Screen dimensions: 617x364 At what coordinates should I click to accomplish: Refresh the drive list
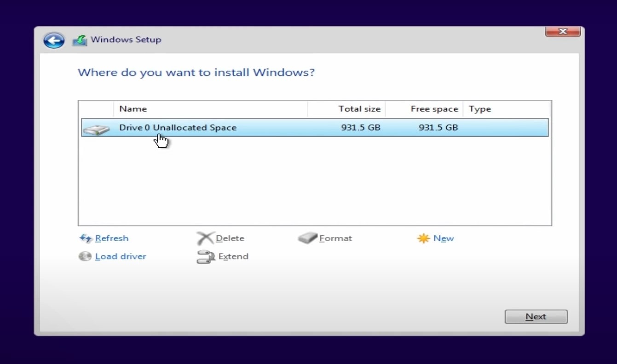pos(111,238)
